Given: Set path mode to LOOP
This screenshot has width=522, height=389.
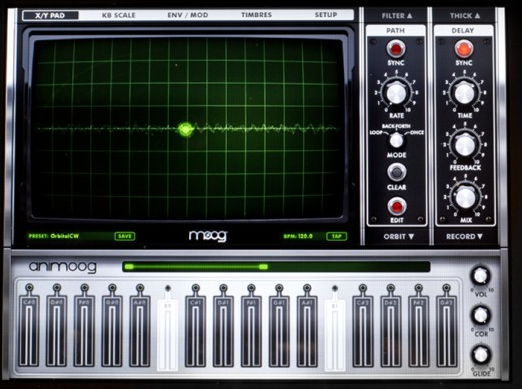Looking at the screenshot, I should tap(376, 132).
